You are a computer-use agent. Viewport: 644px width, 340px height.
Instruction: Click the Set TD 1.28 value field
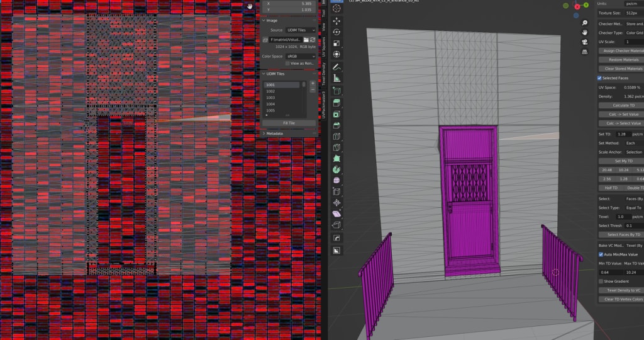point(623,135)
